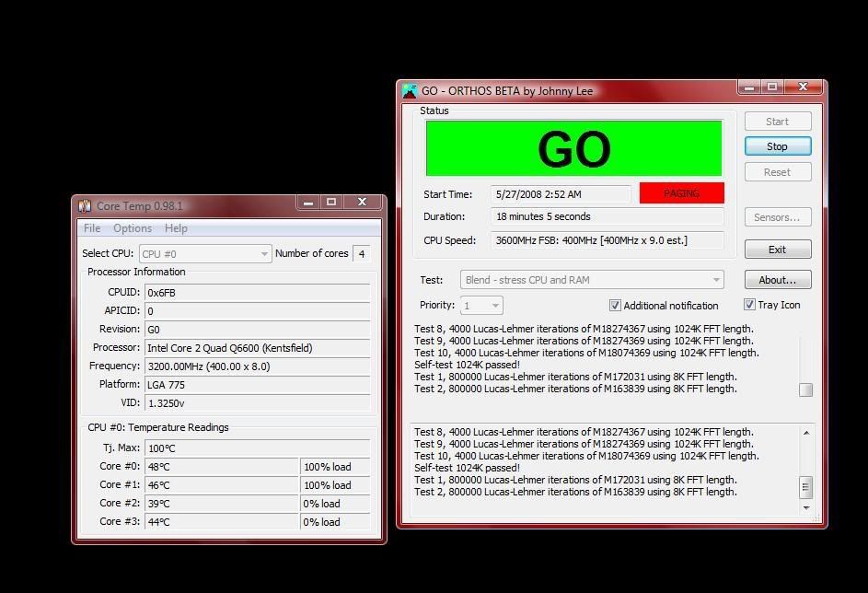This screenshot has height=593, width=868.
Task: Click the Platform field showing LGA 775
Action: click(258, 384)
